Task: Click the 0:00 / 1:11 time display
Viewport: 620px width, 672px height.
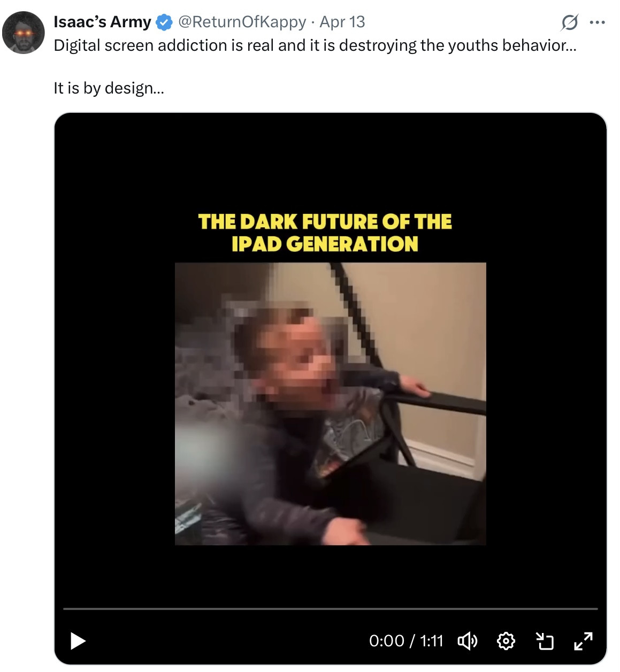Action: point(406,640)
